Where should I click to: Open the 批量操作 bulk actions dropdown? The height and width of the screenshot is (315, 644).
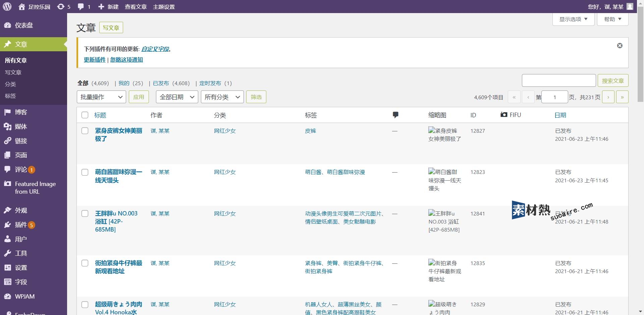click(x=101, y=97)
